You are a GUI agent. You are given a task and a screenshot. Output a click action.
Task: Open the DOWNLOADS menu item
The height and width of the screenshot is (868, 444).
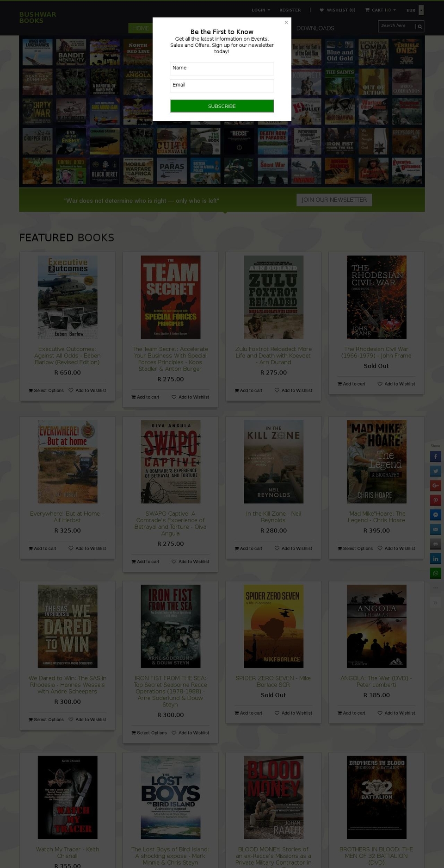point(315,28)
